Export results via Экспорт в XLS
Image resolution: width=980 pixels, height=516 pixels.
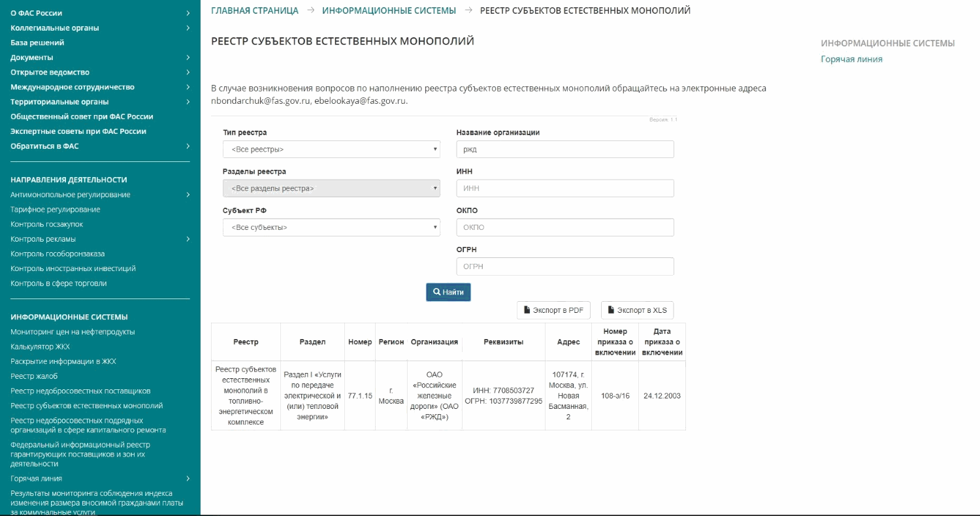(x=637, y=310)
